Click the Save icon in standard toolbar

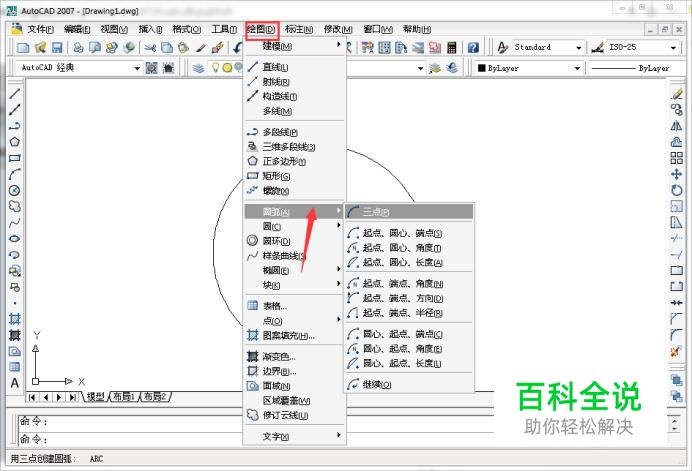click(x=57, y=47)
